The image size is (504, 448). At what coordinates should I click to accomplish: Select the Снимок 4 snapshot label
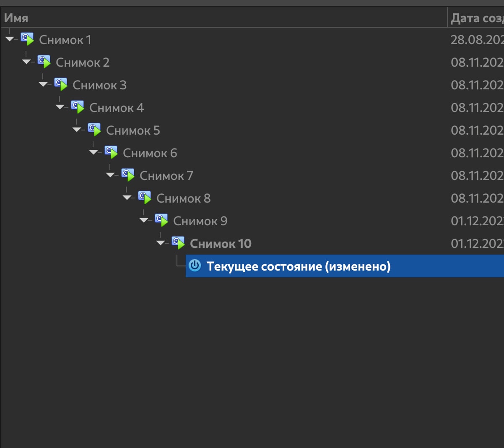pos(117,108)
